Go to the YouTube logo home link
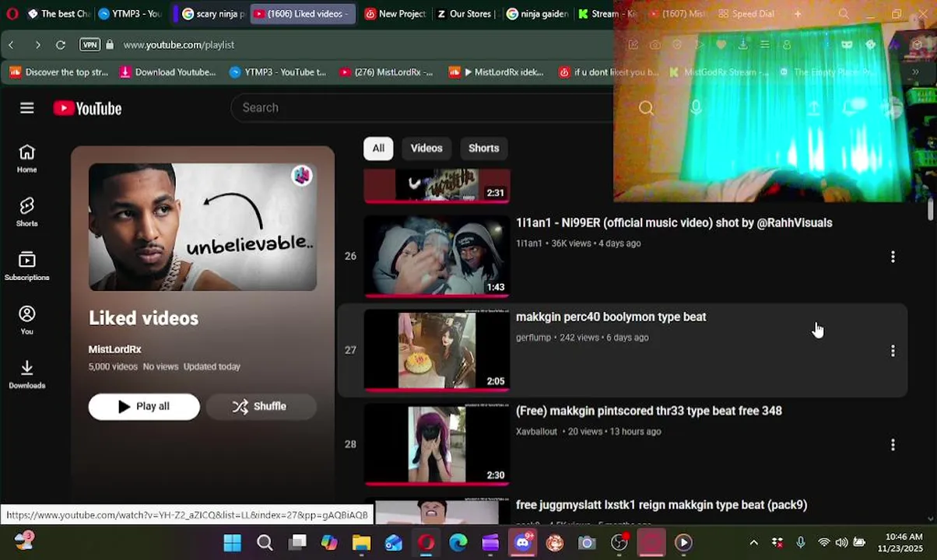 pos(87,109)
